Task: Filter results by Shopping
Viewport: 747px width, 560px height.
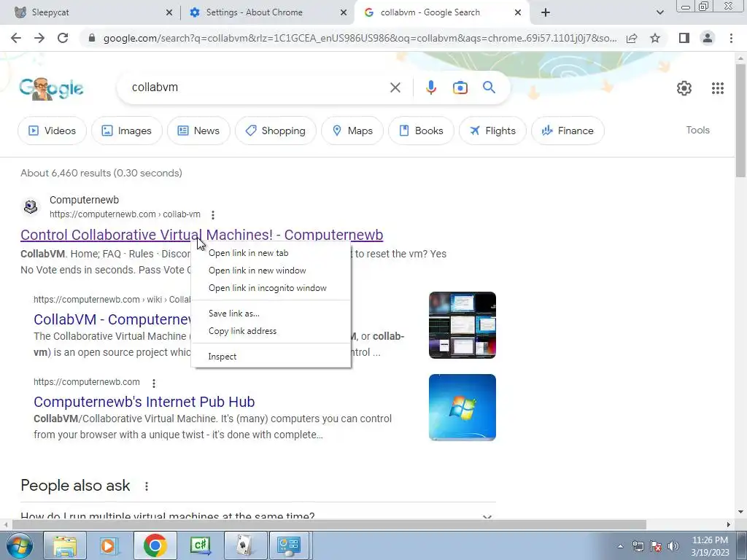Action: (275, 131)
